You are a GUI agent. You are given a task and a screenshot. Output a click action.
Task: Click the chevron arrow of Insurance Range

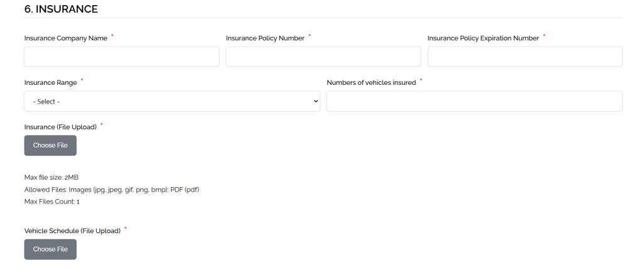point(316,101)
